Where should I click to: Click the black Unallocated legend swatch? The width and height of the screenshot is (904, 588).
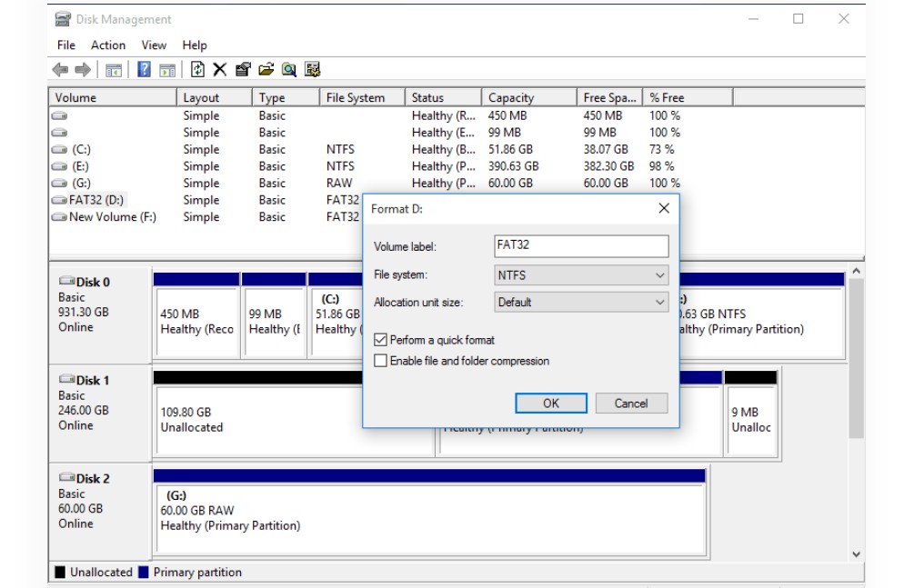[x=60, y=572]
